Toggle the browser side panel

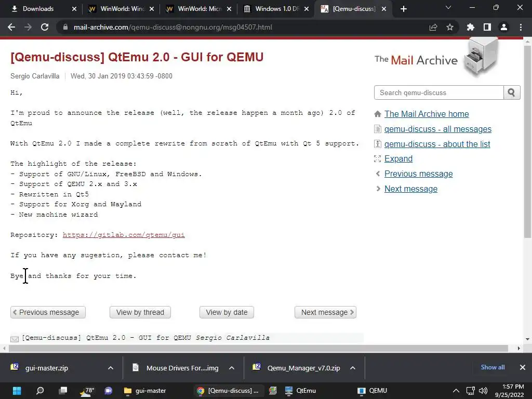[487, 27]
